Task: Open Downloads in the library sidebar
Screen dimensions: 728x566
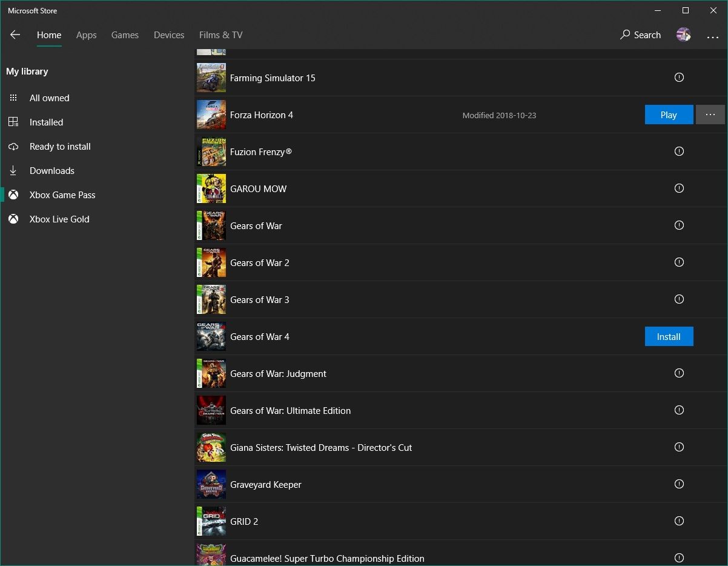Action: tap(52, 171)
